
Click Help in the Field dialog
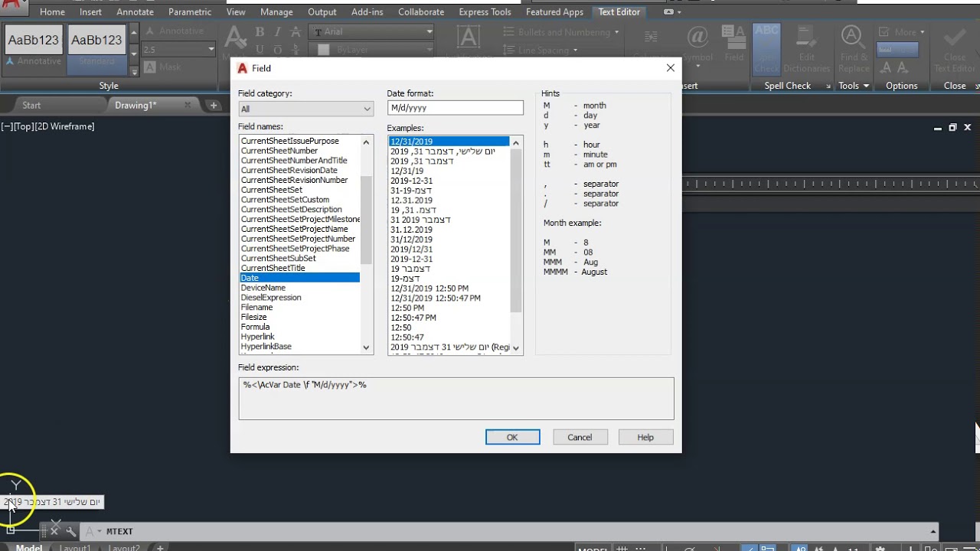tap(645, 437)
